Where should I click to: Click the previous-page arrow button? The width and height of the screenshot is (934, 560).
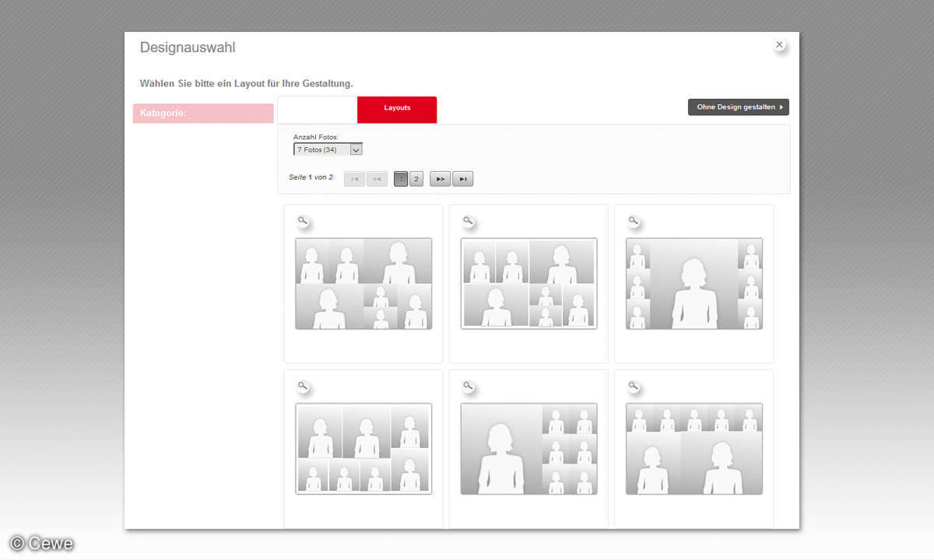pos(377,179)
